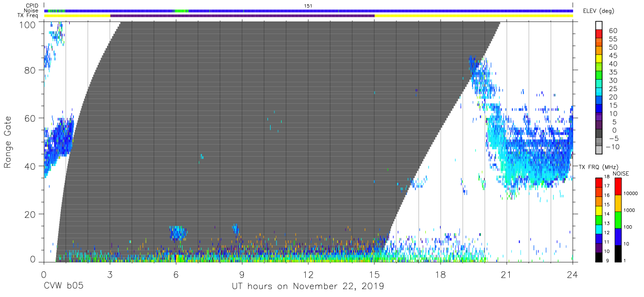Click x-axis tick label 21
Screen dimensions: 644x297
point(507,274)
